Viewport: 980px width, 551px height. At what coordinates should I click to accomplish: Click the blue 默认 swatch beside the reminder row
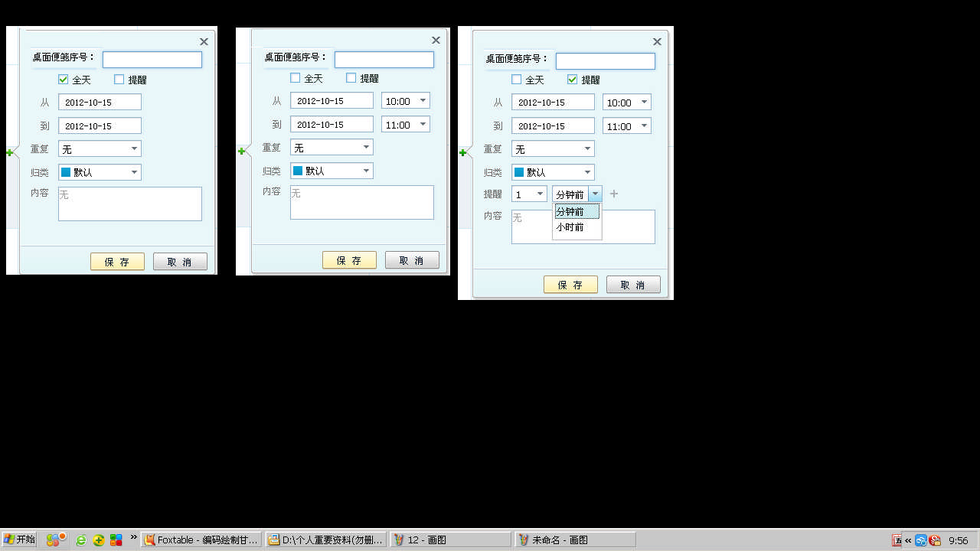(x=518, y=172)
